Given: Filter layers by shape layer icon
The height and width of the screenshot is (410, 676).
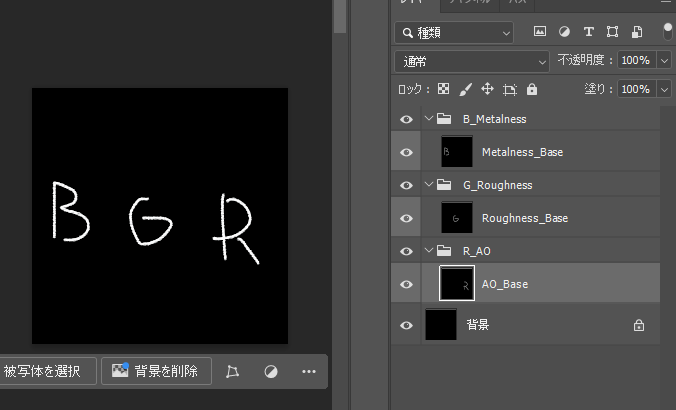Looking at the screenshot, I should pyautogui.click(x=612, y=31).
